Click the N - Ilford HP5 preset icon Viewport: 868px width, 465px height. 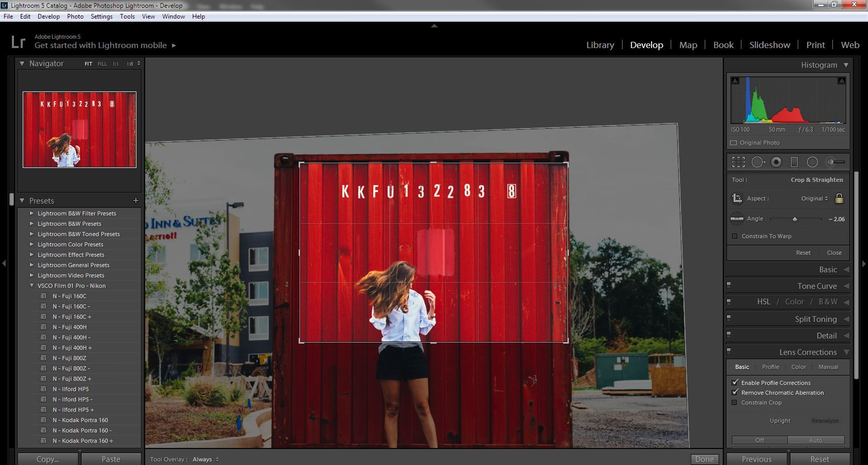[x=44, y=389]
